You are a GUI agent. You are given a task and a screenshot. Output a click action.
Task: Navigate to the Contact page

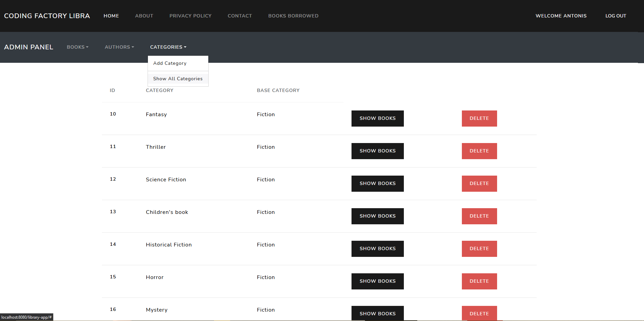tap(239, 16)
